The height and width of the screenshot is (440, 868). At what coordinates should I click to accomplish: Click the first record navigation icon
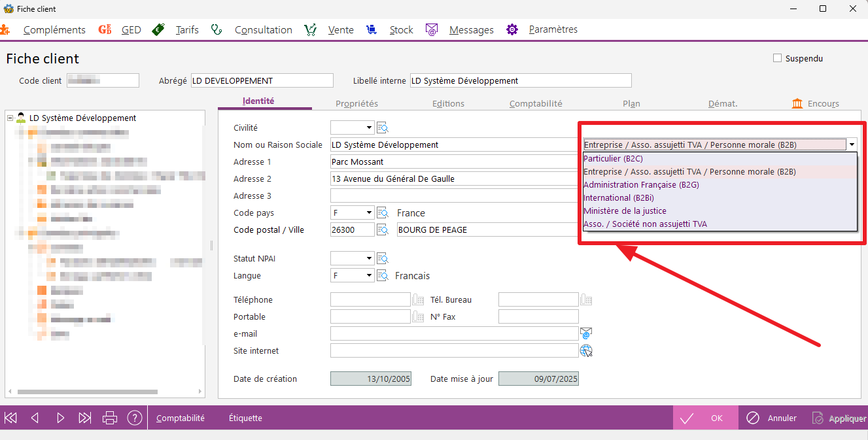click(x=10, y=418)
